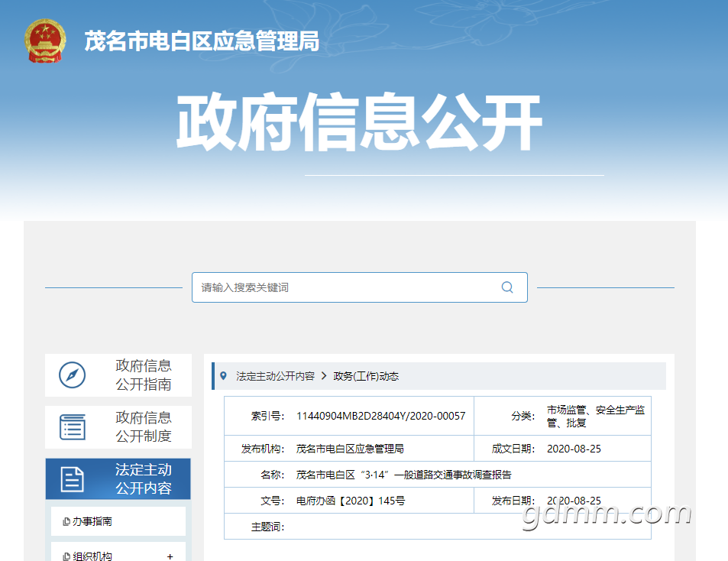The height and width of the screenshot is (561, 728).
Task: Click the search magnifier icon
Action: 507,287
